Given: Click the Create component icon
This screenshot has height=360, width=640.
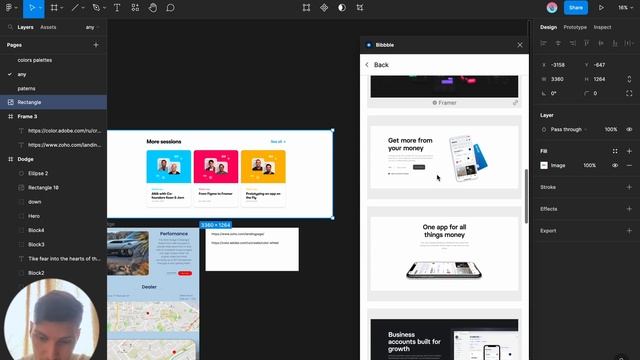Looking at the screenshot, I should 324,8.
